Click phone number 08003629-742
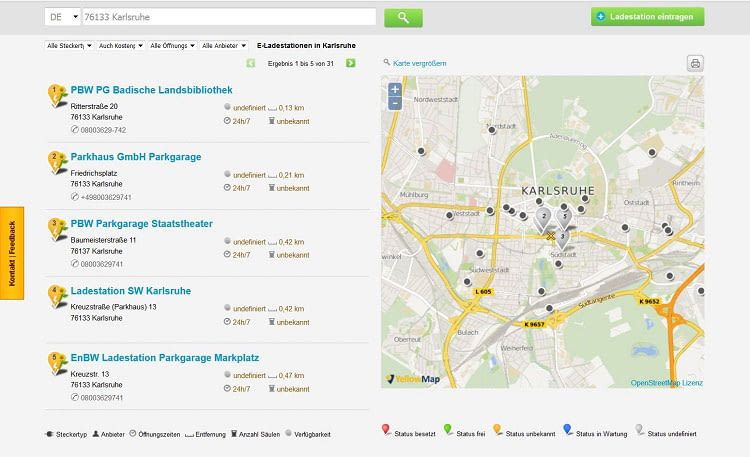This screenshot has width=750, height=457. 103,130
